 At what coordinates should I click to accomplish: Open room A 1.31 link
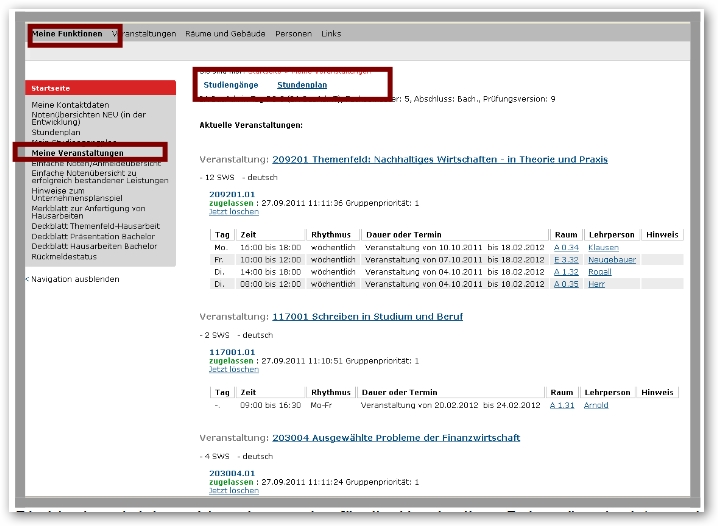click(x=562, y=405)
